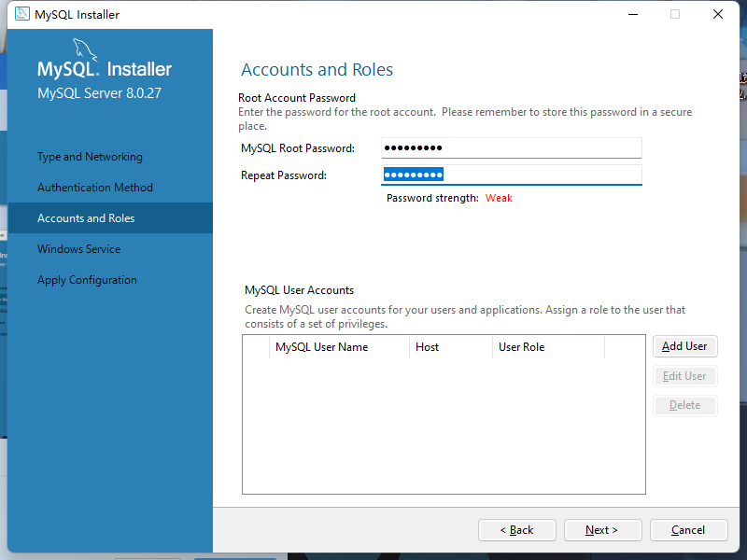The image size is (747, 560).
Task: Open the Windows Service step
Action: [79, 249]
